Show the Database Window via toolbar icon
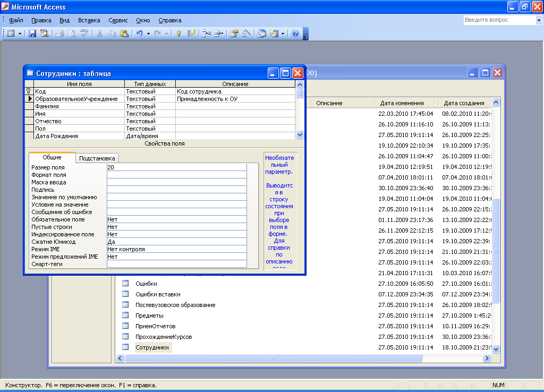The height and width of the screenshot is (392, 544). click(x=262, y=33)
